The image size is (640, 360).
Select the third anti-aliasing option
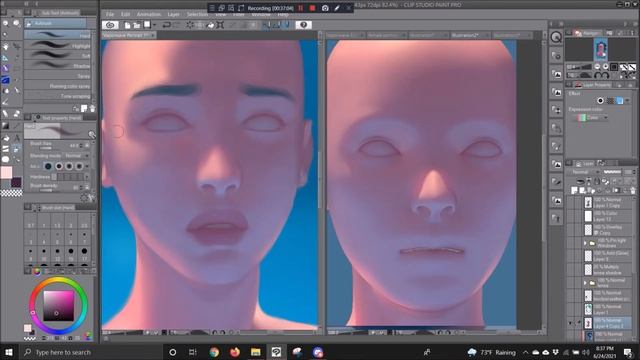pyautogui.click(x=69, y=166)
